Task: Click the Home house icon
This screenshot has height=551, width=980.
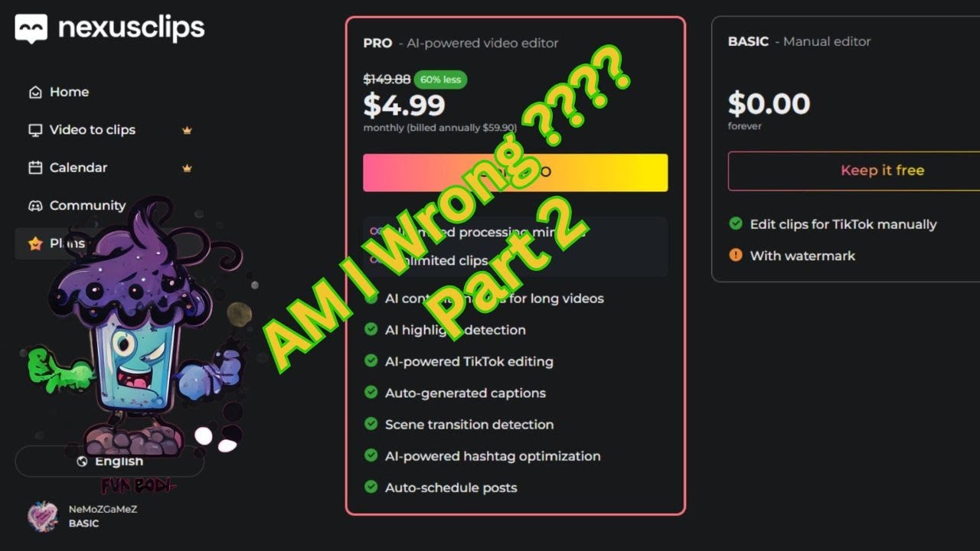Action: click(35, 92)
